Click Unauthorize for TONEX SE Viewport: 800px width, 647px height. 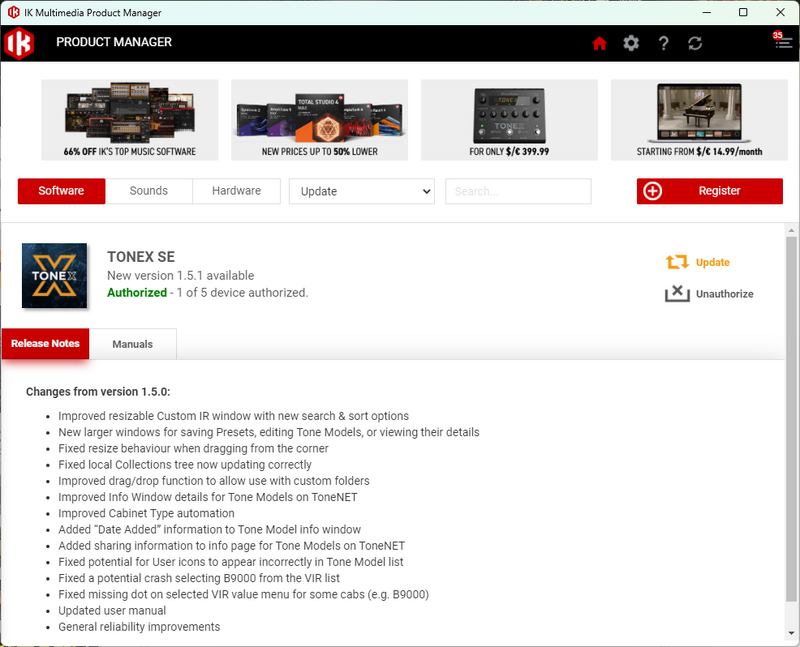724,294
